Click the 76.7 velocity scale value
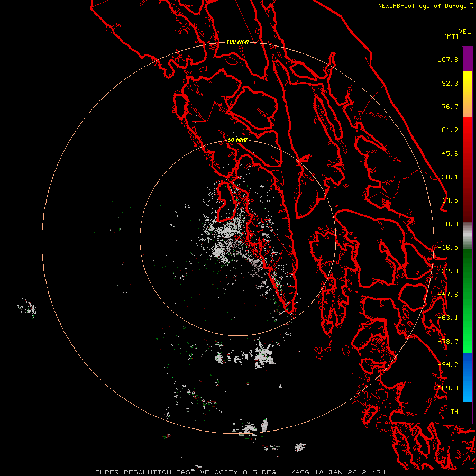476x476 pixels. 450,106
